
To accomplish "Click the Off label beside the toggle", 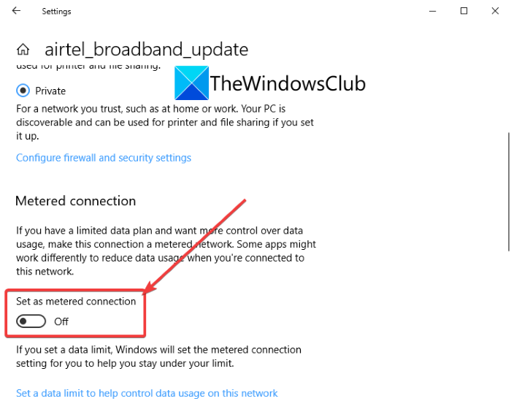I will pos(61,321).
